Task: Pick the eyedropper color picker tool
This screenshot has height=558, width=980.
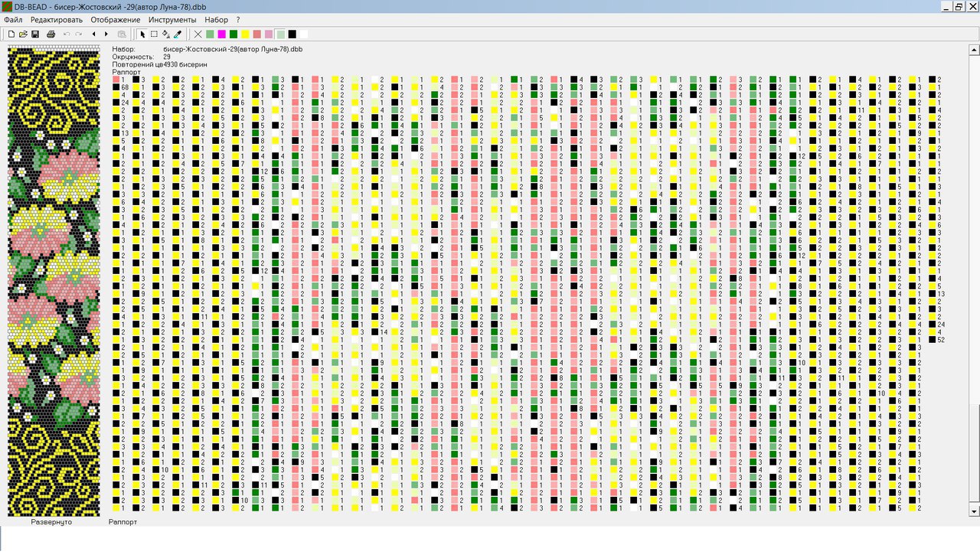Action: 178,34
